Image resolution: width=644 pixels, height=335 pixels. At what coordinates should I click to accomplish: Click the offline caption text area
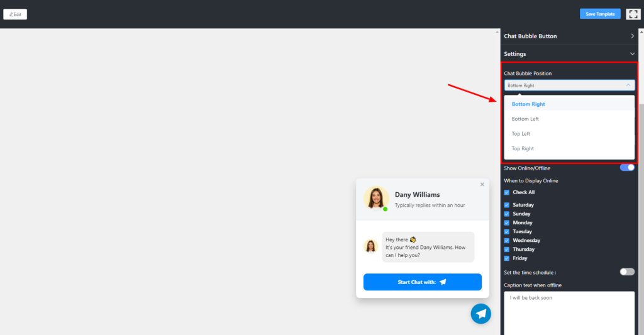click(x=569, y=313)
